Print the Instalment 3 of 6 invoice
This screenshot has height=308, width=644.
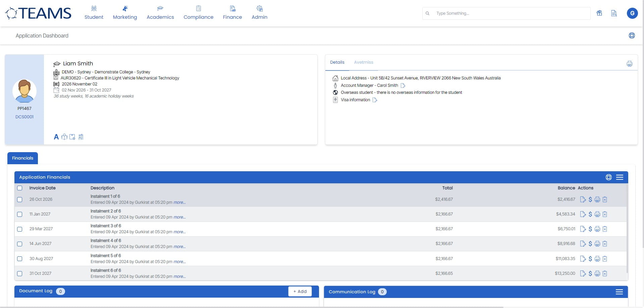(x=597, y=229)
